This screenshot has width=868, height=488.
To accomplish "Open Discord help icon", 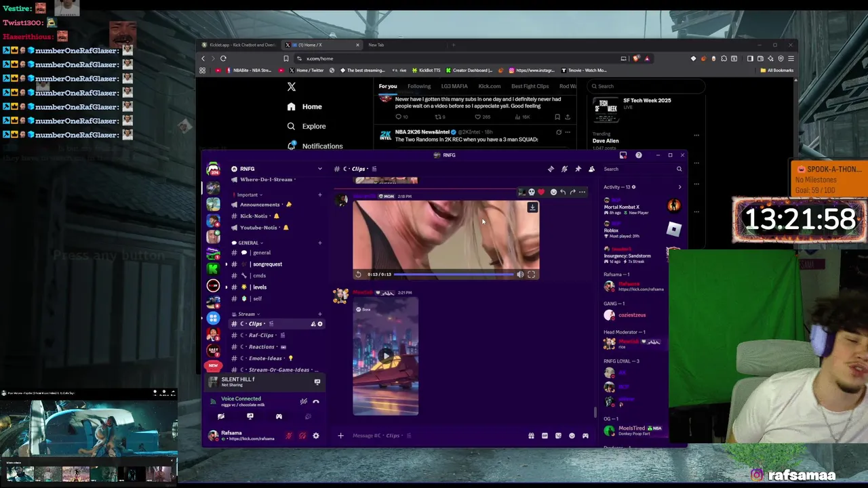I will [x=639, y=155].
